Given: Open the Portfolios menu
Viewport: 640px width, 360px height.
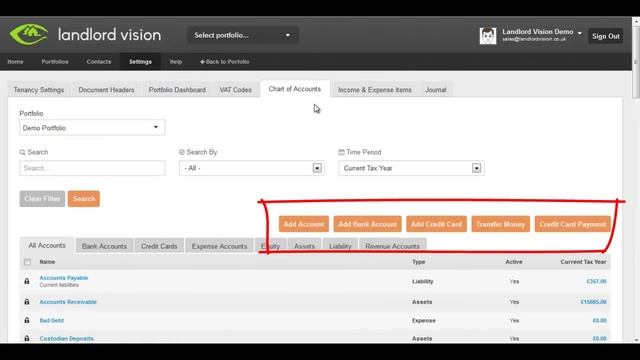Looking at the screenshot, I should coord(55,62).
